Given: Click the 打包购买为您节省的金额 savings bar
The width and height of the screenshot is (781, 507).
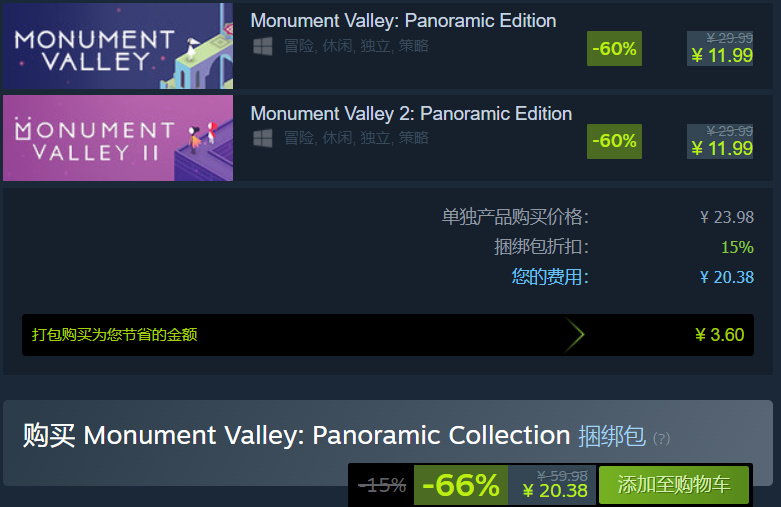Looking at the screenshot, I should point(388,335).
